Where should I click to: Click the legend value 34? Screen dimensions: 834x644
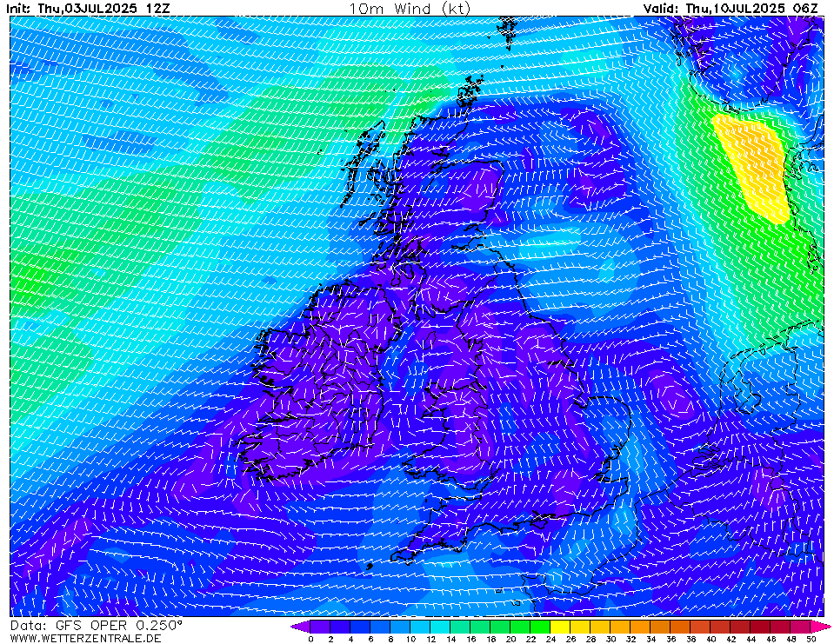[651, 639]
